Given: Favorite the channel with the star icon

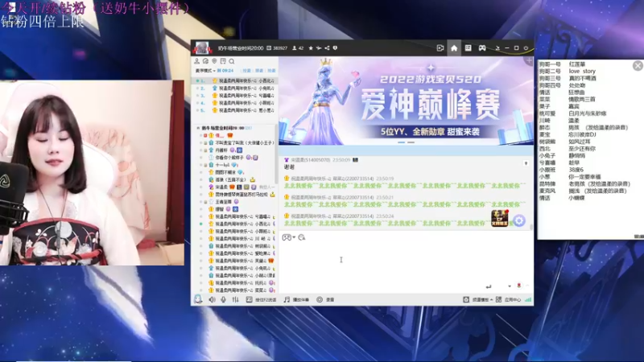Looking at the screenshot, I should click(311, 48).
